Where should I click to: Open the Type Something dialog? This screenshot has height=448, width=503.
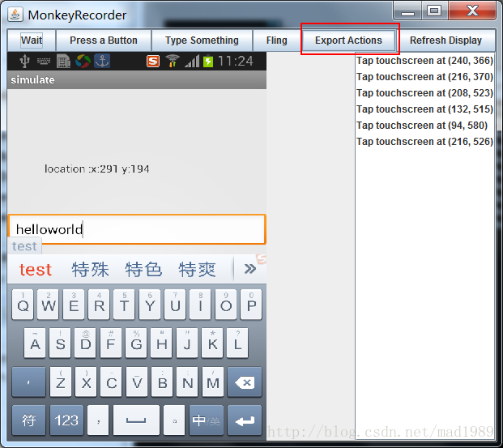202,41
